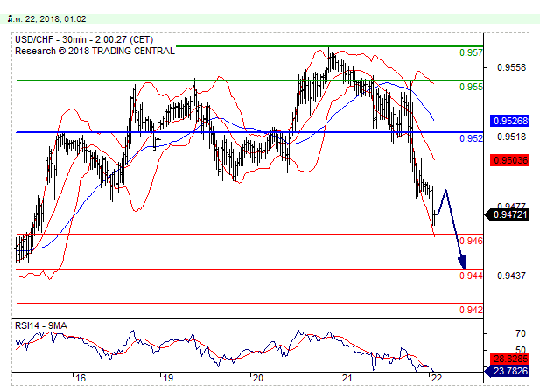Click the horizontal blue pivot line

pos(249,132)
